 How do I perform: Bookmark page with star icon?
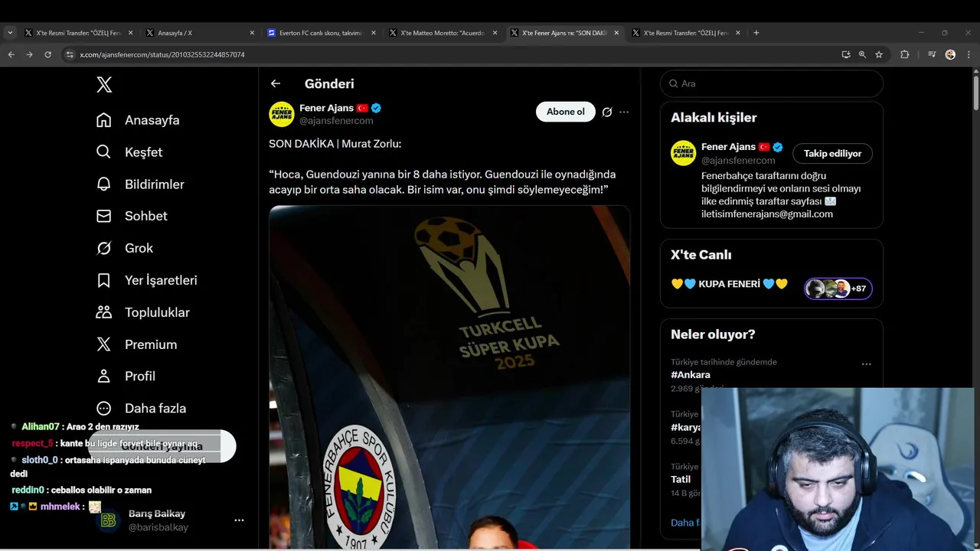[x=879, y=54]
